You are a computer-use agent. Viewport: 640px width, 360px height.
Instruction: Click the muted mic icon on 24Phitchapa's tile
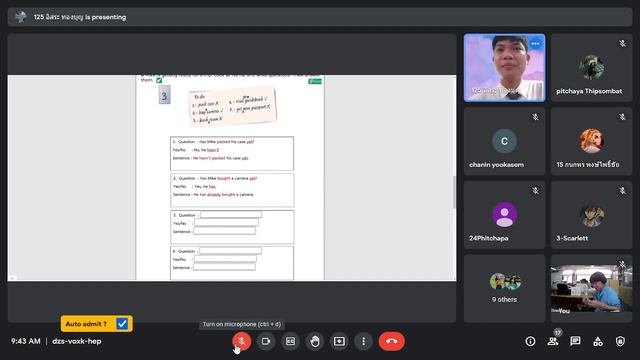click(x=535, y=191)
